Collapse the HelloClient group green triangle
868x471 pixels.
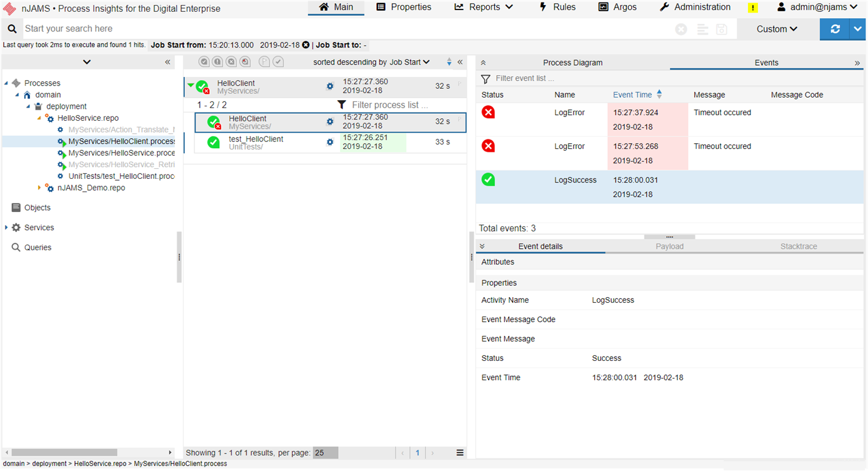(191, 86)
